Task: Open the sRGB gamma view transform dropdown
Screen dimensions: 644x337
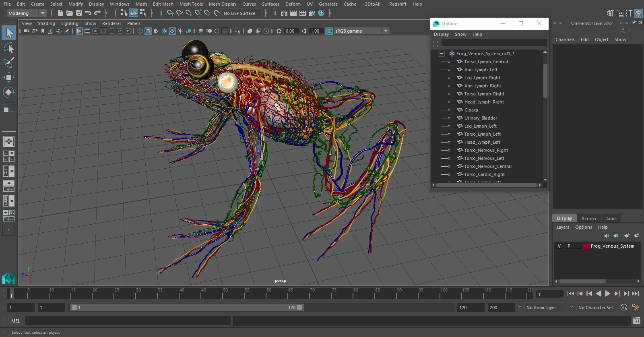Action: [361, 31]
